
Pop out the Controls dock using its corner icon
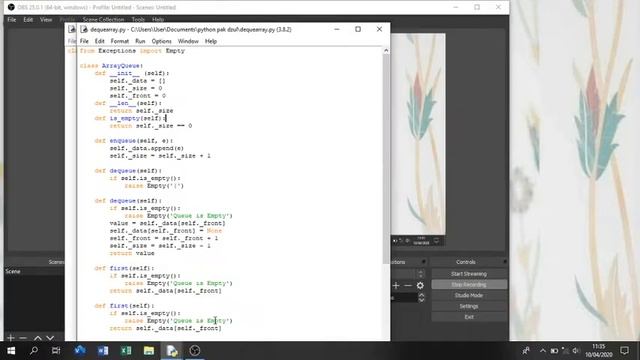505,262
